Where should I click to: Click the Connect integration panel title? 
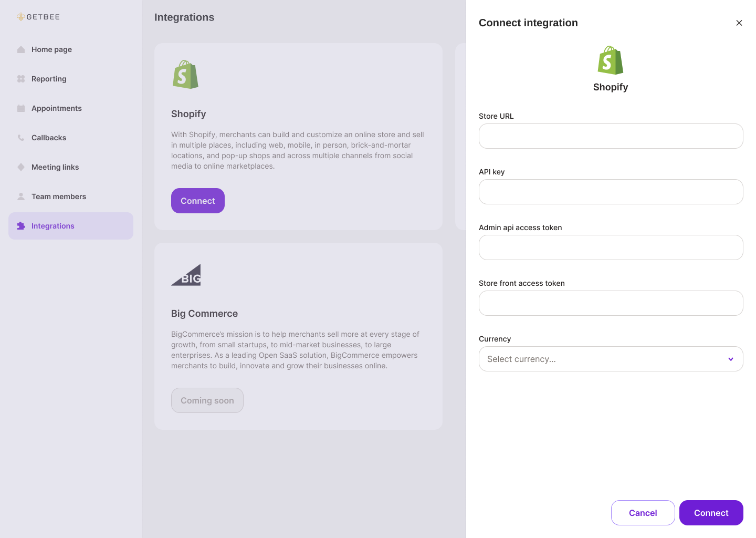[528, 23]
